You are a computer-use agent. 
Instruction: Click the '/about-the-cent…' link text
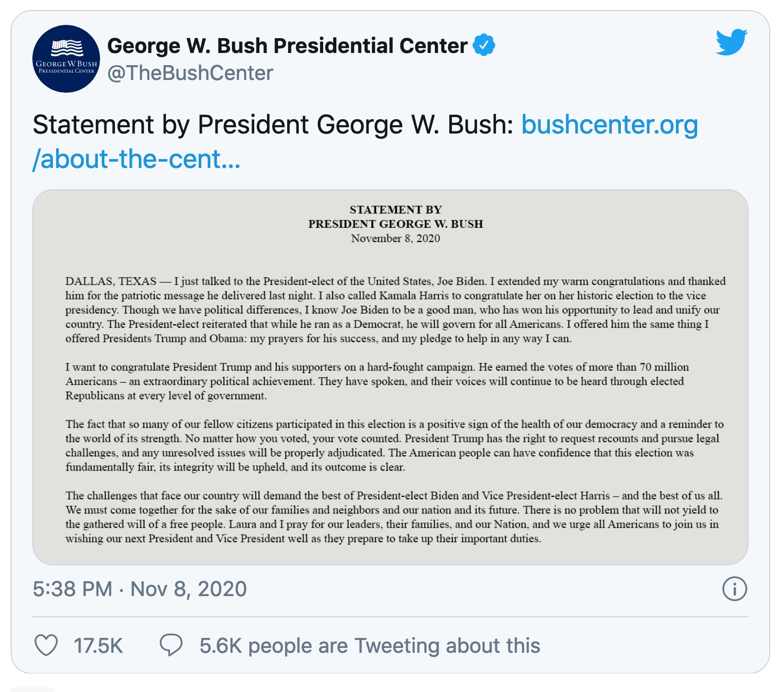pos(137,159)
